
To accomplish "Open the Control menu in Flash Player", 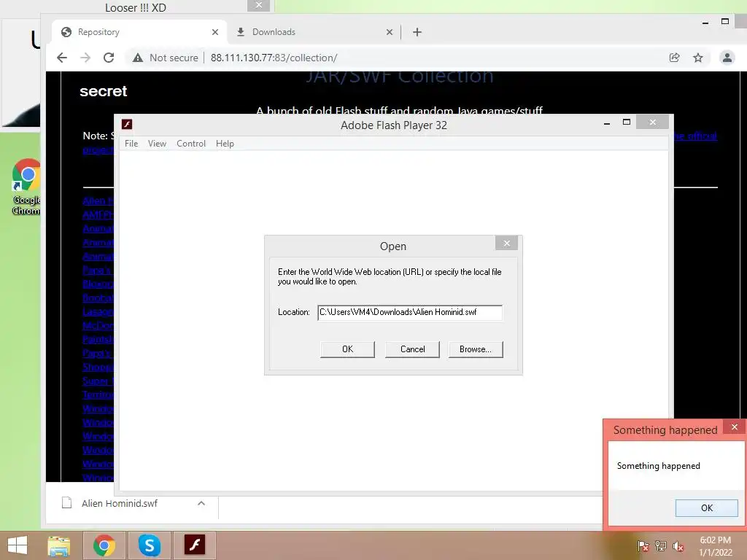I will pos(191,144).
